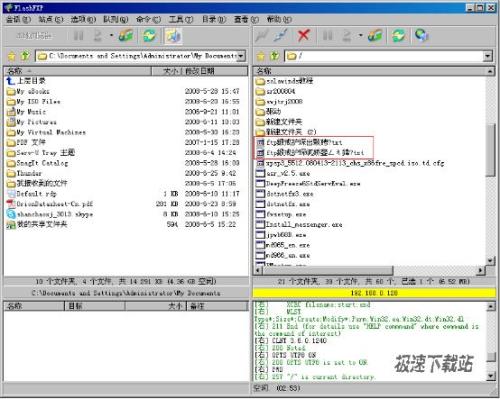Open the 查看 menu

click(x=246, y=19)
